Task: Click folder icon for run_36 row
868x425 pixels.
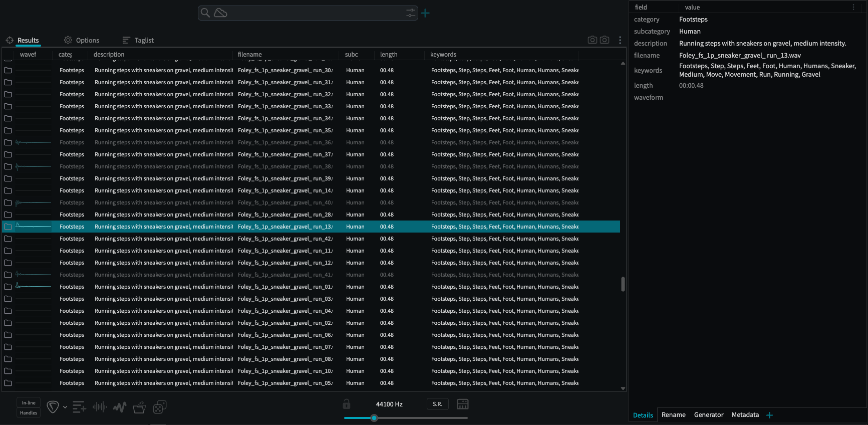Action: (8, 142)
